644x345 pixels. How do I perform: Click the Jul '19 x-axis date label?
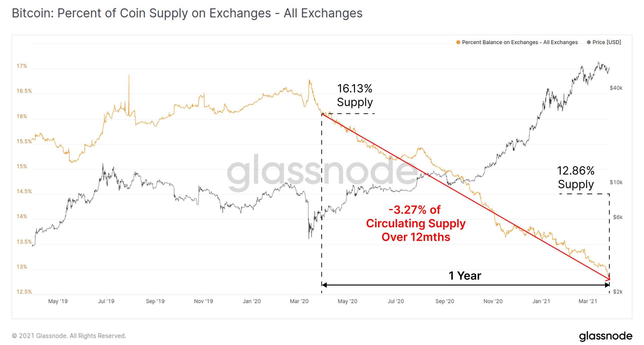tap(106, 301)
